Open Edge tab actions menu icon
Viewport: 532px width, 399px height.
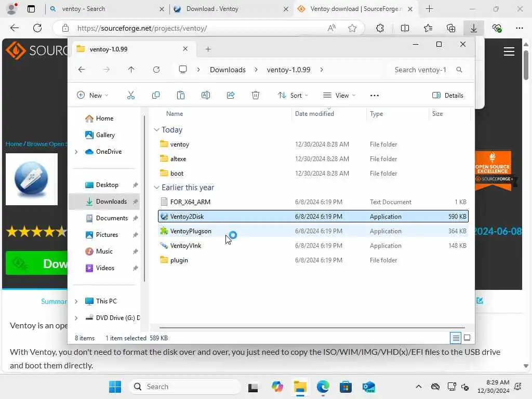[x=31, y=9]
